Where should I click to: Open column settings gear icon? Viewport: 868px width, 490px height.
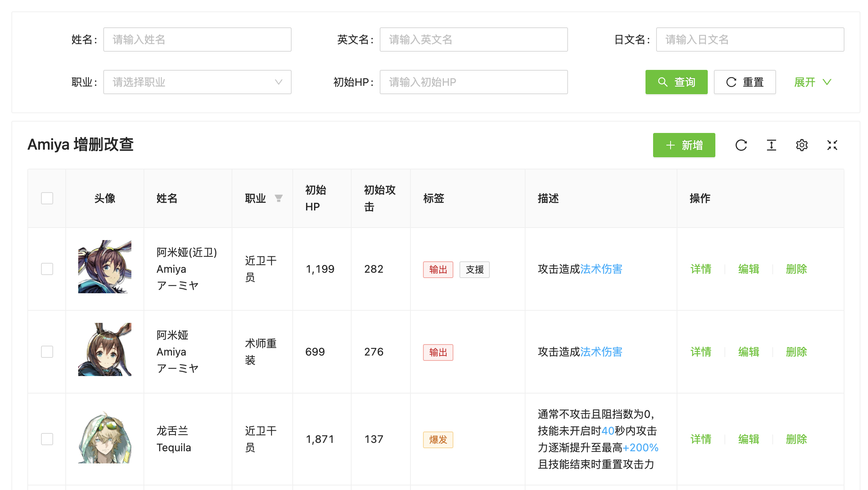pyautogui.click(x=802, y=145)
